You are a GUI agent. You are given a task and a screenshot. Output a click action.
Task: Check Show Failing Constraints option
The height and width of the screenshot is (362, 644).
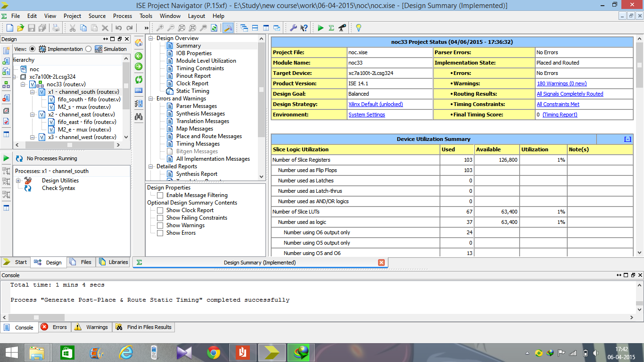(x=160, y=218)
